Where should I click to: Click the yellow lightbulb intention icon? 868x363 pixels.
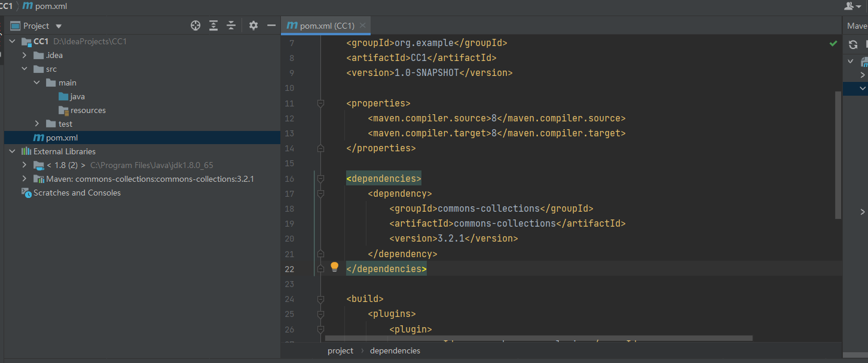click(x=335, y=267)
